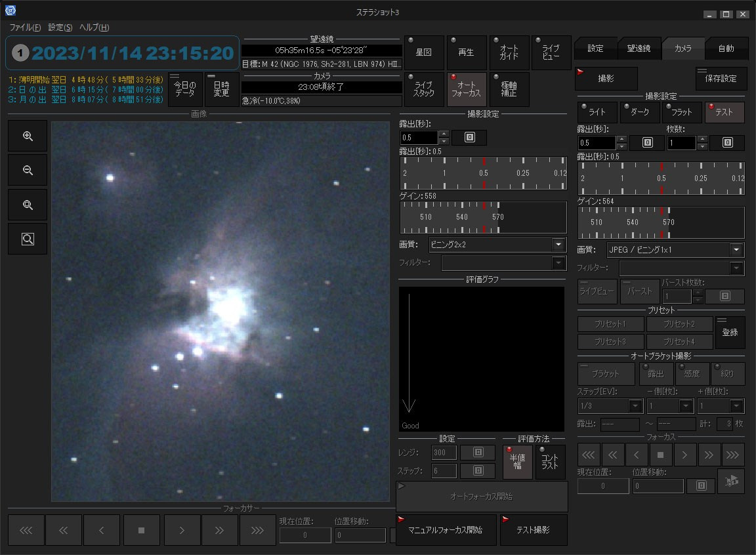Select the ライト frame type
756x555 pixels.
pyautogui.click(x=597, y=112)
